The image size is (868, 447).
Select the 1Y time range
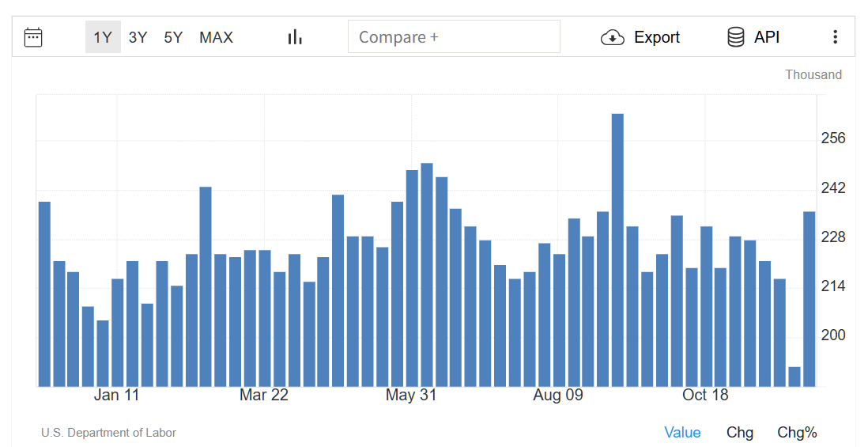tap(103, 37)
